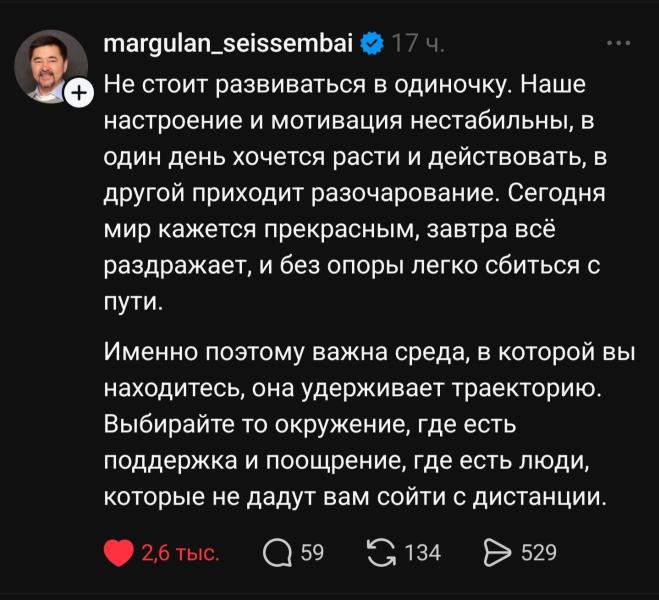Open the margulan_seissembai username link
The height and width of the screenshot is (600, 659).
[230, 45]
